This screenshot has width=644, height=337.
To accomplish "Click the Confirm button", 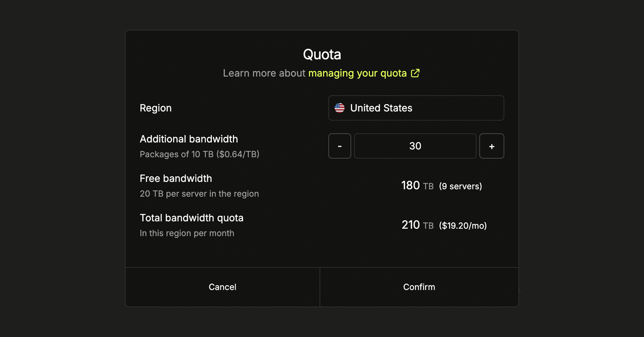I will (x=419, y=287).
